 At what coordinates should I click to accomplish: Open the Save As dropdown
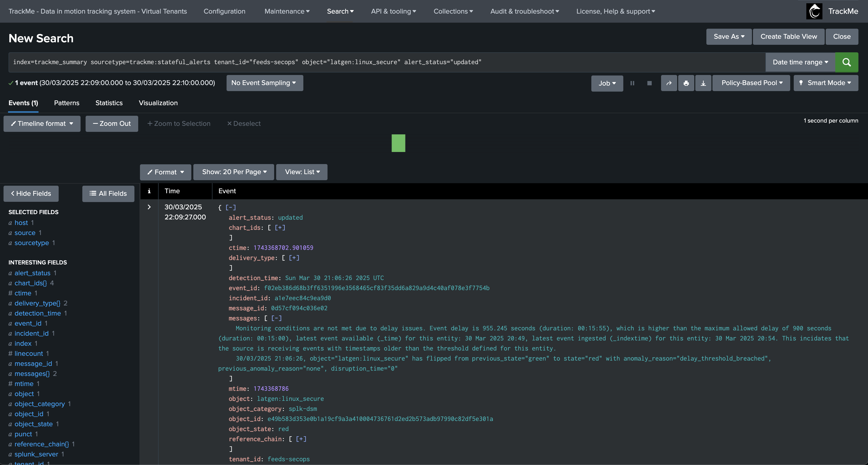[x=729, y=37]
